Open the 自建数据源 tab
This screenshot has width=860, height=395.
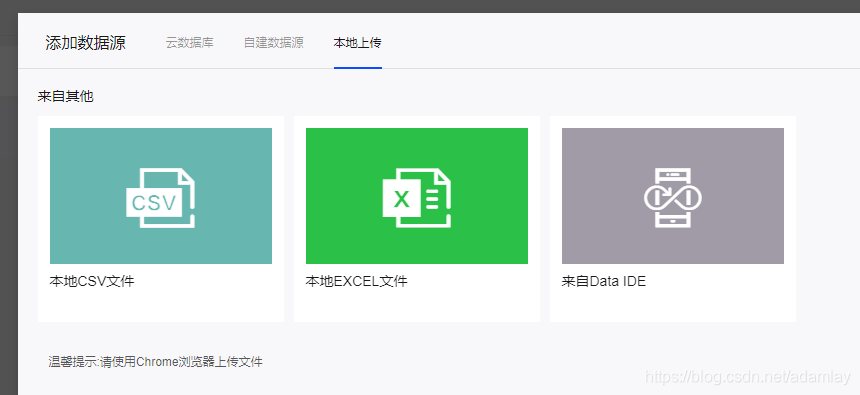274,43
